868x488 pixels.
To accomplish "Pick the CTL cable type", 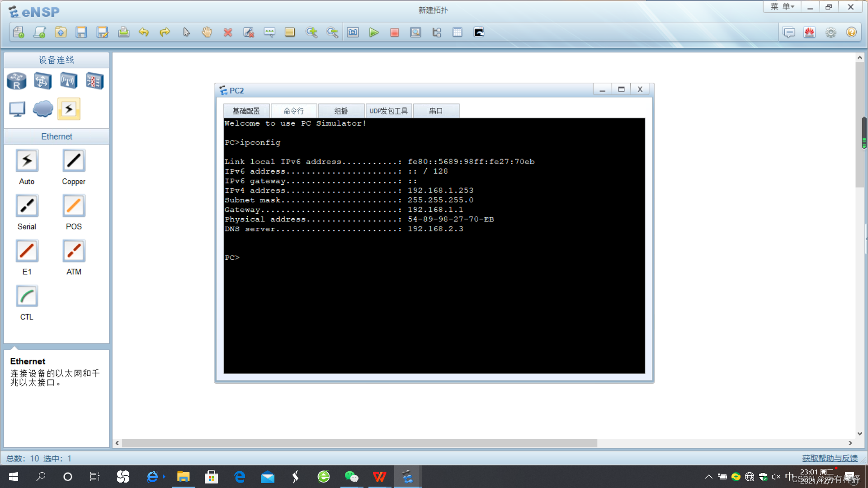I will pyautogui.click(x=27, y=296).
